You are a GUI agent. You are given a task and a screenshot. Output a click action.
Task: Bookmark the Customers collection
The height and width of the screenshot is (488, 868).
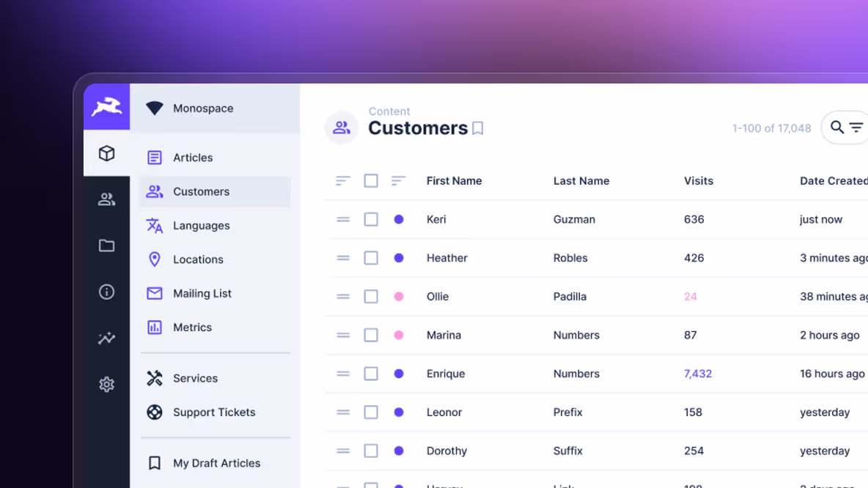(x=478, y=128)
